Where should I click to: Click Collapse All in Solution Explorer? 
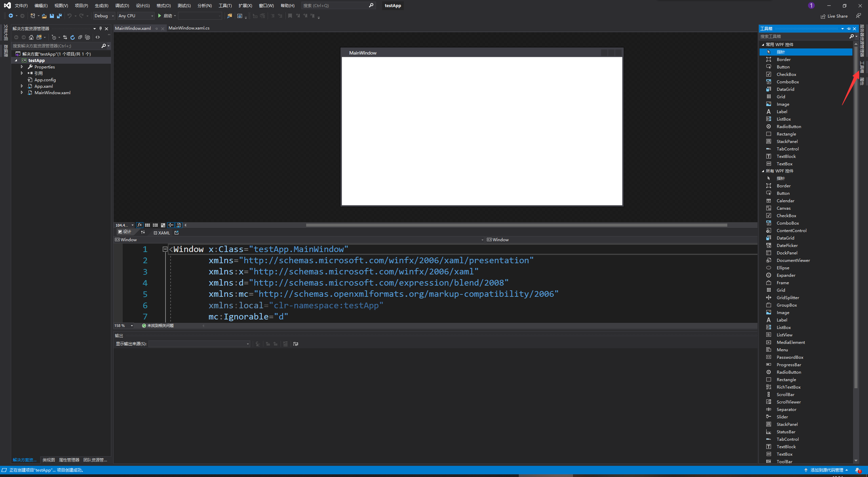80,37
